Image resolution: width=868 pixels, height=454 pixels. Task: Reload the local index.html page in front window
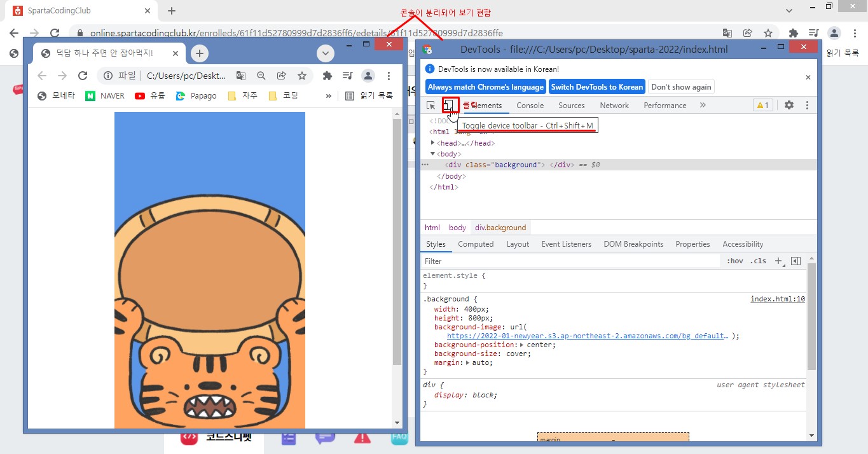point(83,76)
